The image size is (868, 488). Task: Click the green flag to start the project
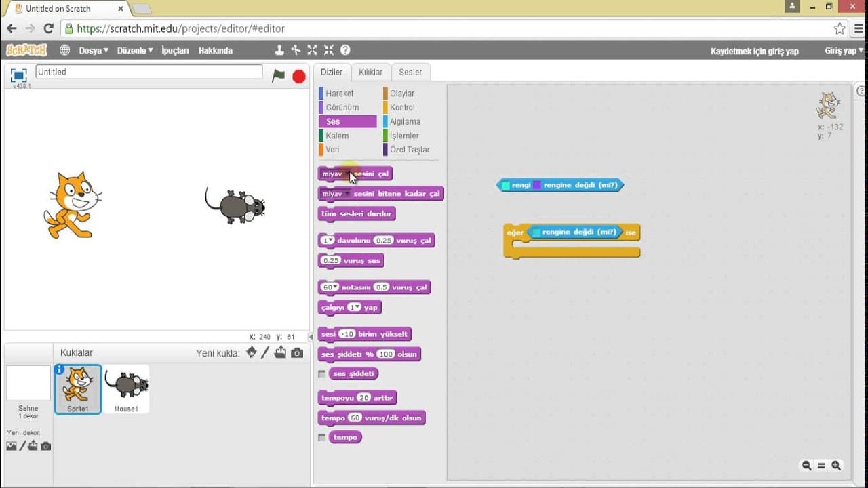point(278,76)
